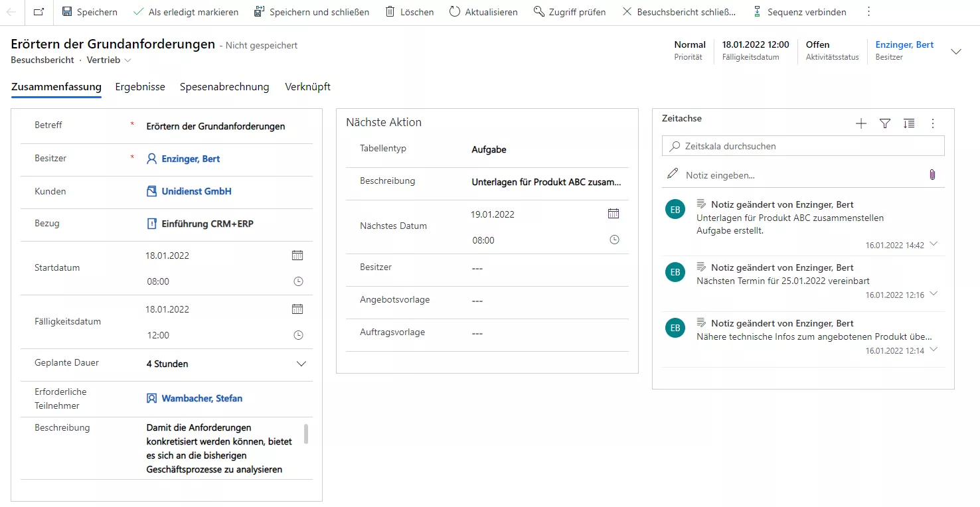Expand the header details chevron
The width and height of the screenshot is (980, 507).
[x=956, y=52]
